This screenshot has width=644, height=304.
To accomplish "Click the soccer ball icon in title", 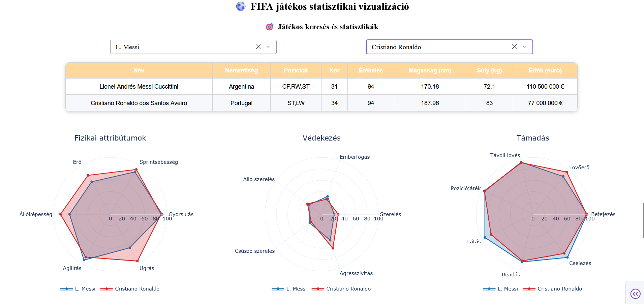I will pyautogui.click(x=241, y=6).
